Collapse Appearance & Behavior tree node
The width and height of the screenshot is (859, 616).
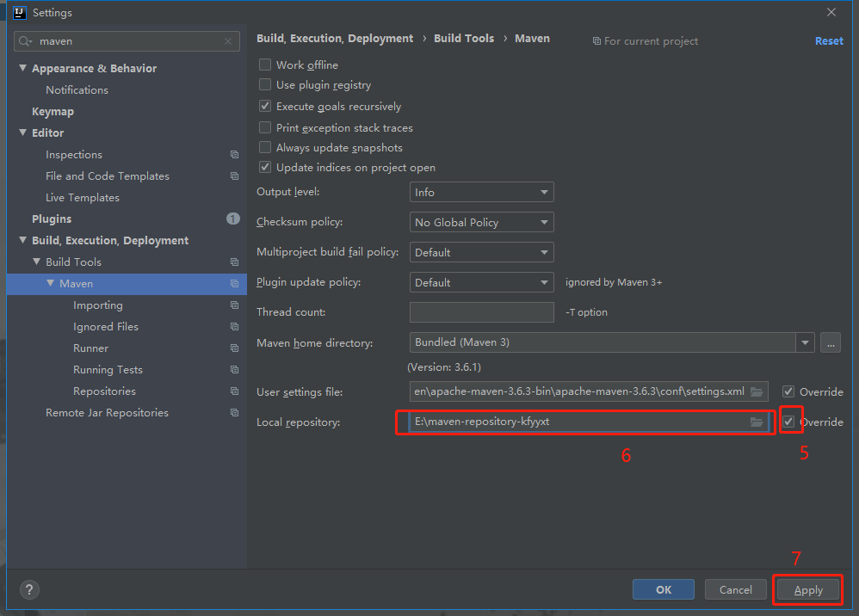[22, 68]
